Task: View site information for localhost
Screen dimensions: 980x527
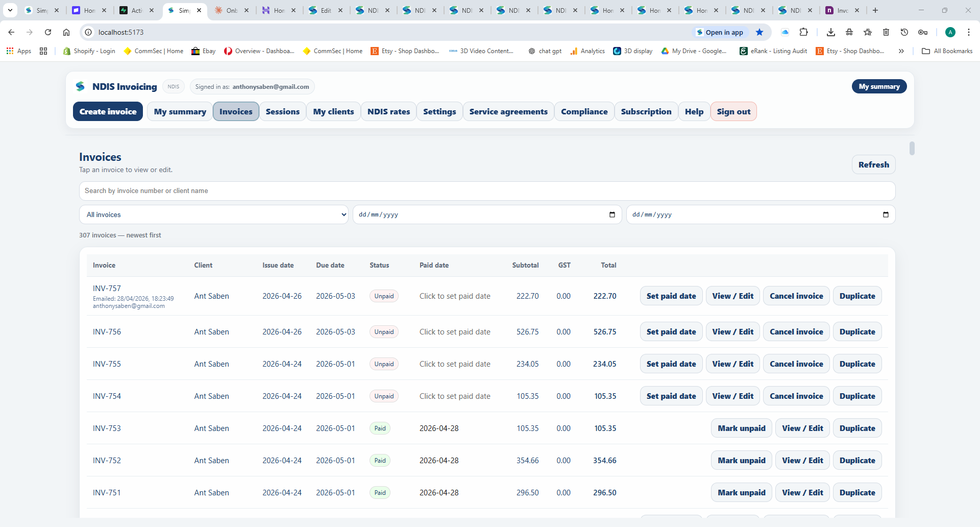Action: pos(88,32)
